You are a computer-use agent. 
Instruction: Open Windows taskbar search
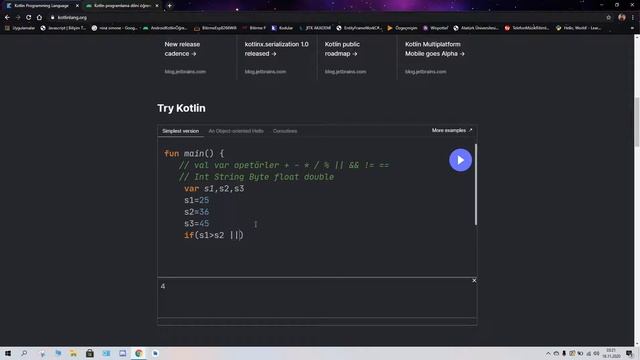24,353
